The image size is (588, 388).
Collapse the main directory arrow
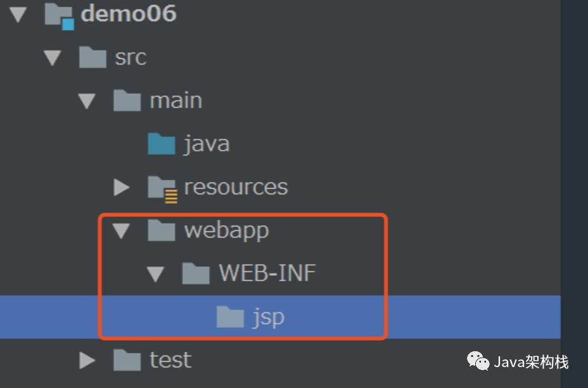coord(87,101)
